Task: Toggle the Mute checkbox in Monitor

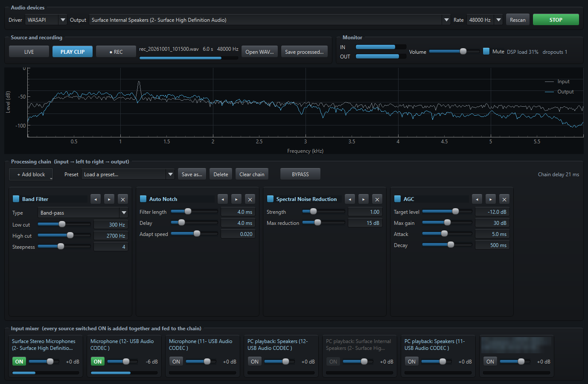Action: tap(486, 51)
